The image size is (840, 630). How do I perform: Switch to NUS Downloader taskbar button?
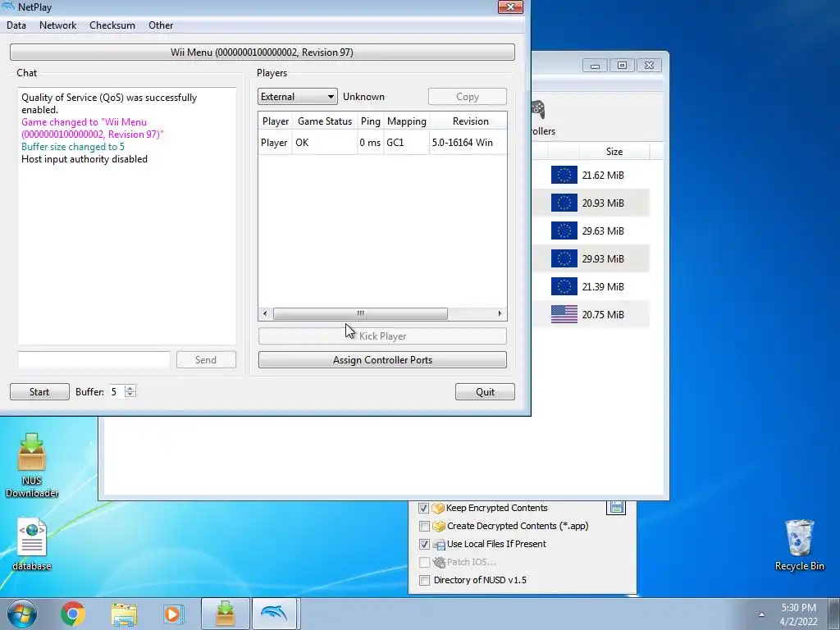click(x=225, y=614)
